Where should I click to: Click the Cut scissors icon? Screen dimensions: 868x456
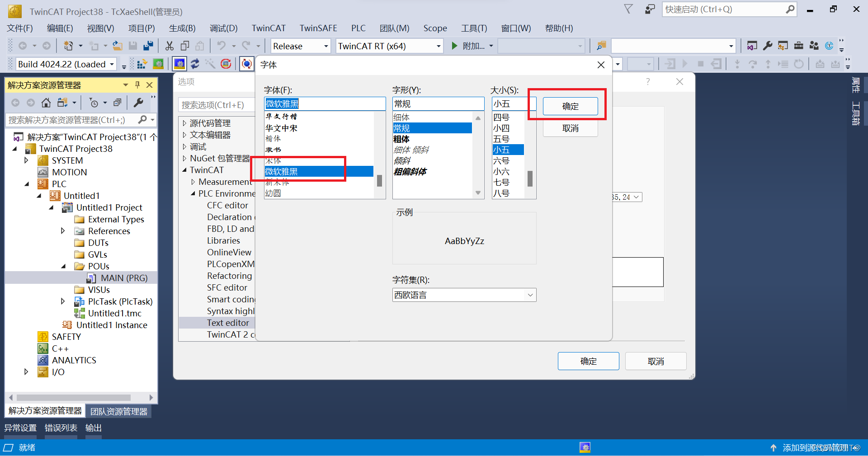click(x=170, y=46)
